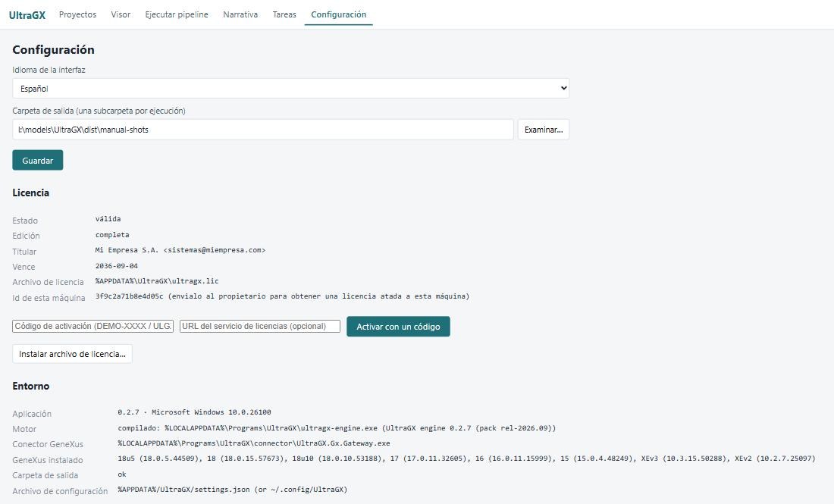
Task: Click the Carpeta de salida path field
Action: coord(263,130)
